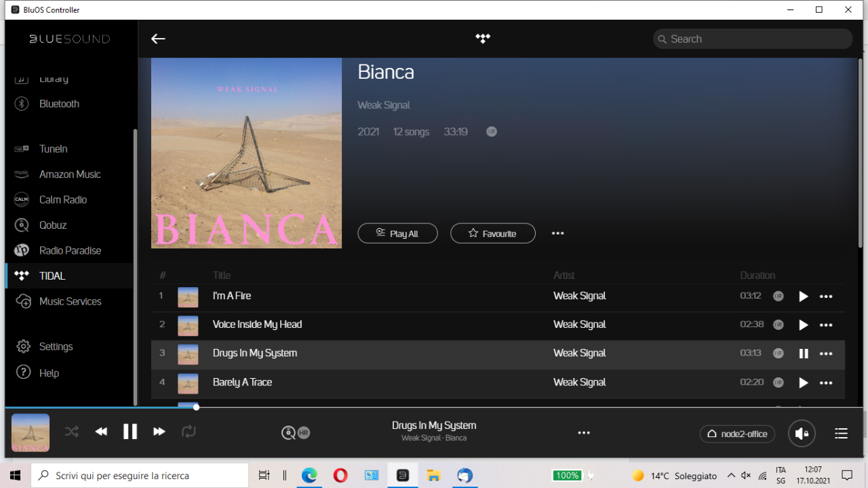Open node2-office player selector
Screen dimensions: 868x488
[x=737, y=434]
